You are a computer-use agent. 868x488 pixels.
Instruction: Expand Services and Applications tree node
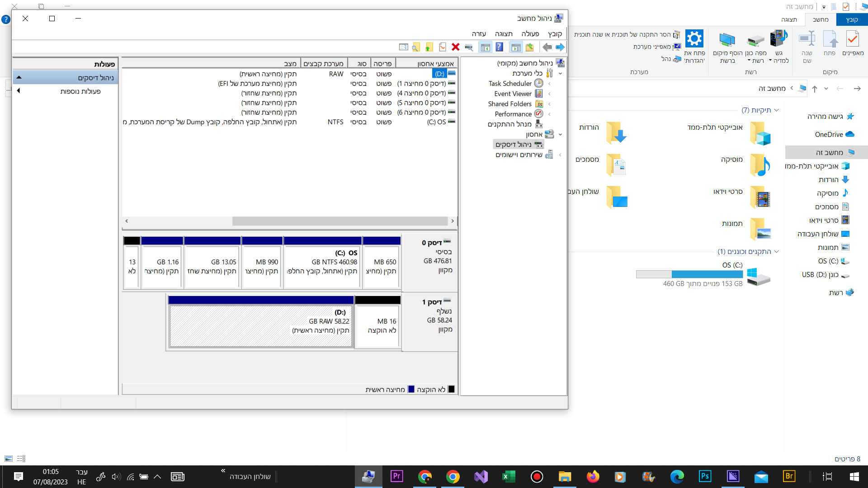tap(560, 155)
